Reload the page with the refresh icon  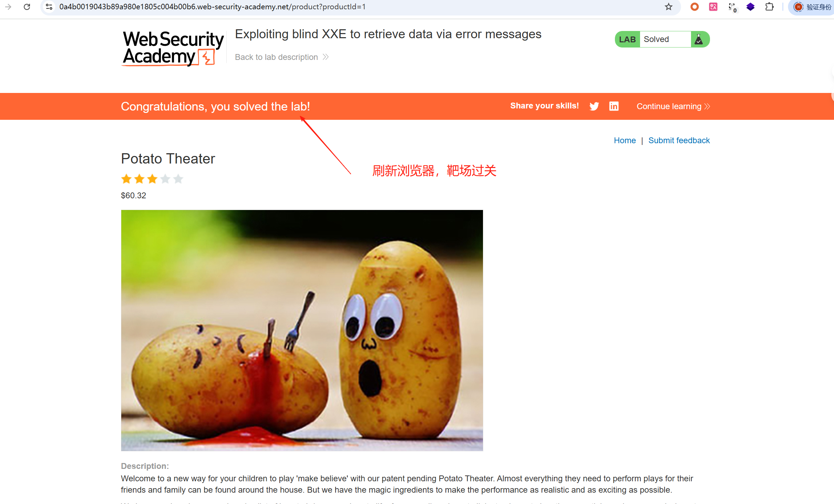(27, 7)
